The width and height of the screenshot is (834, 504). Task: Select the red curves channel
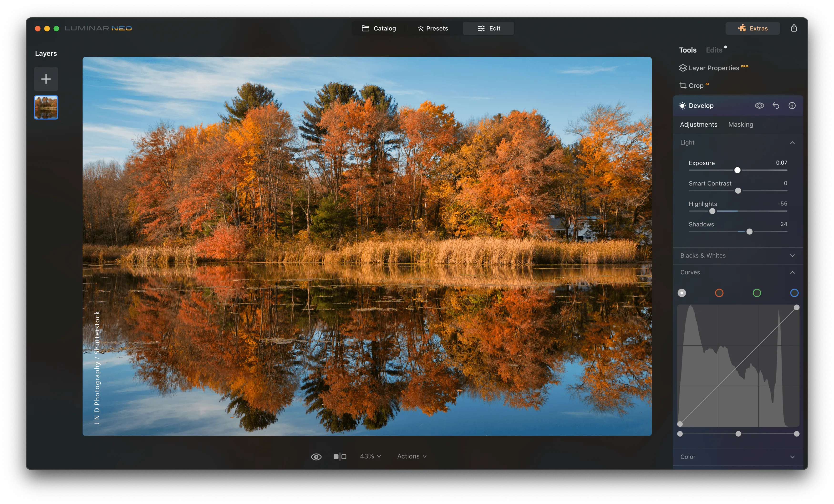(x=719, y=293)
